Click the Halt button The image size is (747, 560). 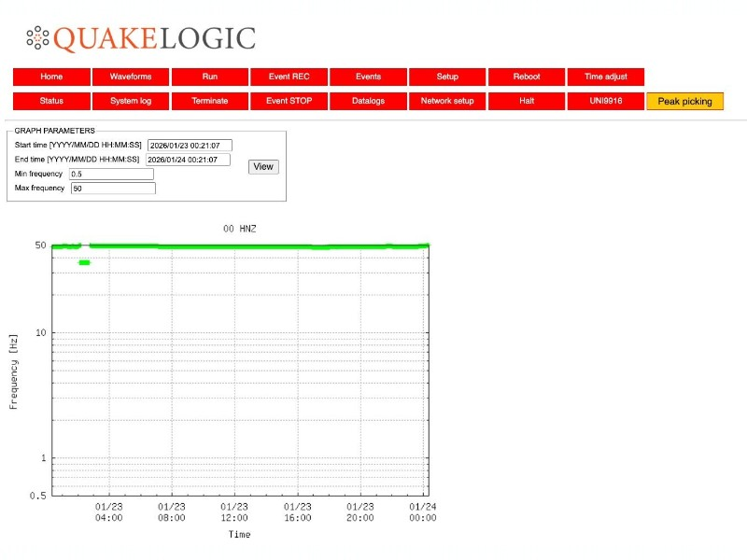coord(527,101)
